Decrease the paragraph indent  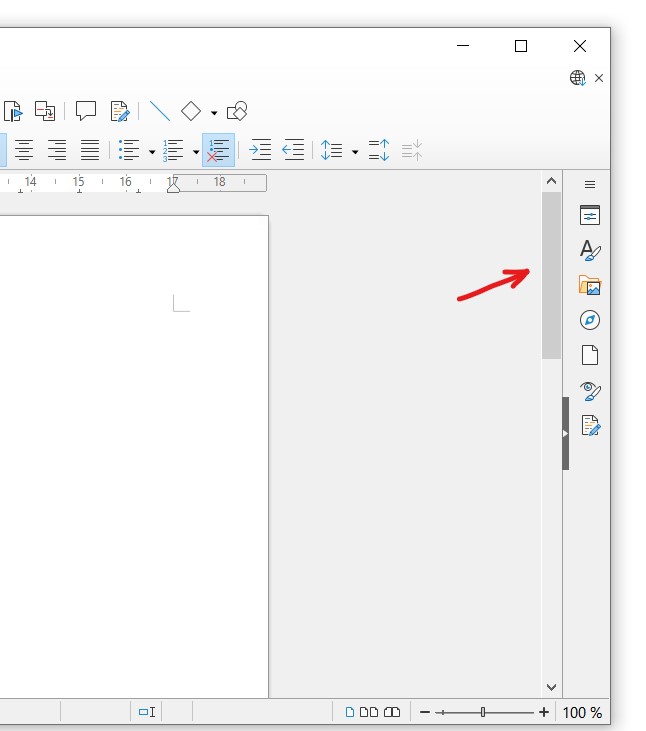(x=293, y=150)
